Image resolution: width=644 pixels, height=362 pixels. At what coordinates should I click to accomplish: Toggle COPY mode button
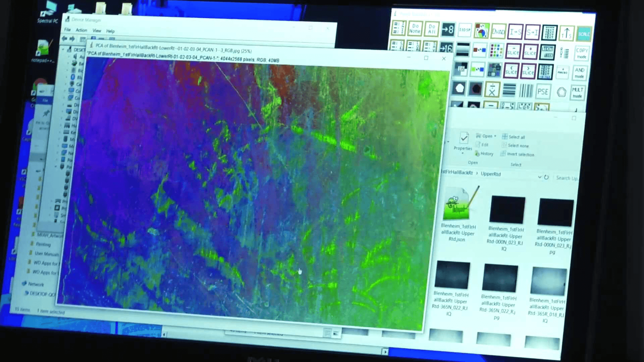pos(582,53)
